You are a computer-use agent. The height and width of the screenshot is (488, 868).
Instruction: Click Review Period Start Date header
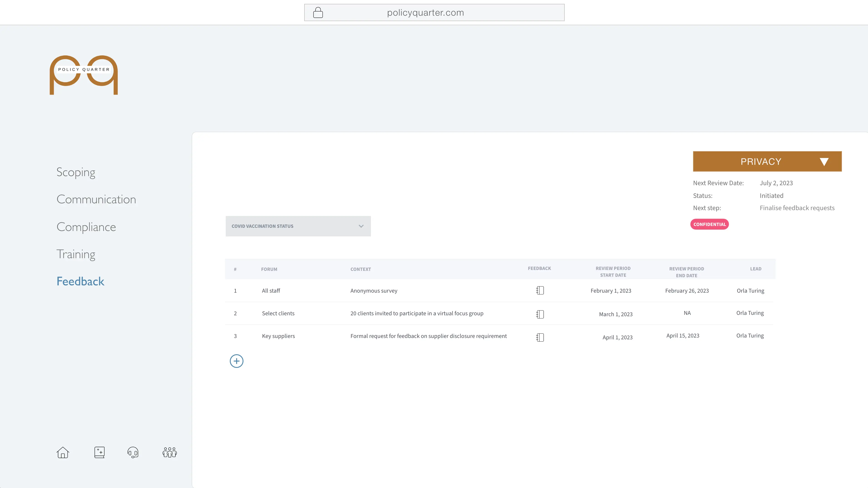coord(613,272)
